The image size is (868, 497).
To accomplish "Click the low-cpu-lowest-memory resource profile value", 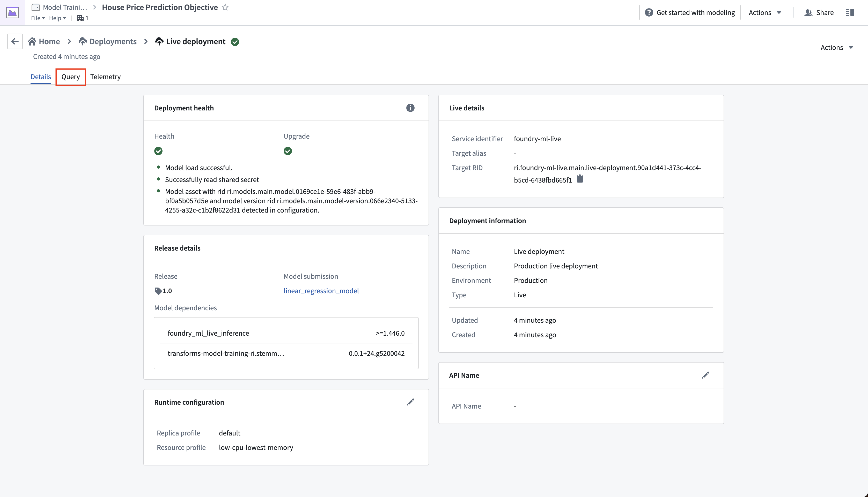I will click(x=256, y=447).
